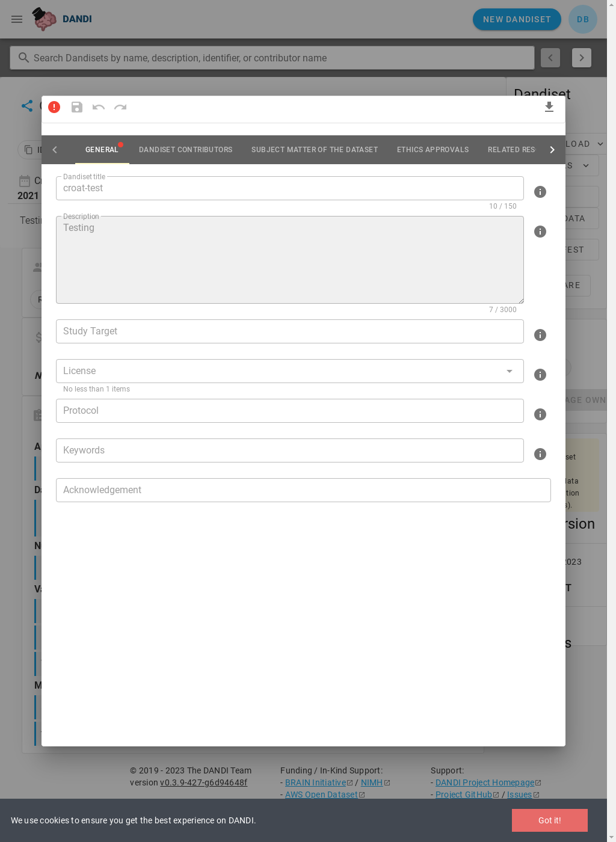616x842 pixels.
Task: Click the share icon behind the dialog
Action: click(27, 106)
